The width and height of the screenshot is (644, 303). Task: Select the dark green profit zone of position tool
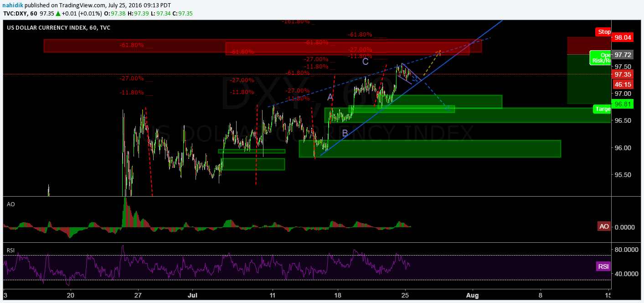[x=589, y=79]
